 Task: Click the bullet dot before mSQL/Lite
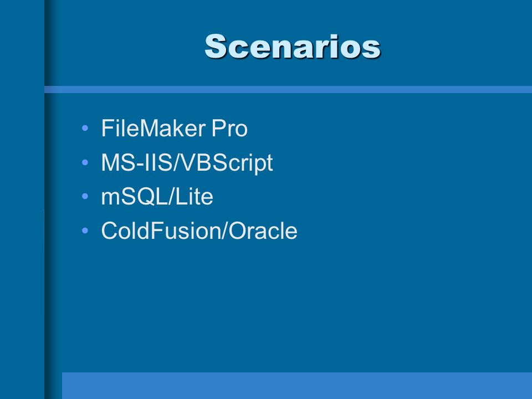[x=85, y=196]
